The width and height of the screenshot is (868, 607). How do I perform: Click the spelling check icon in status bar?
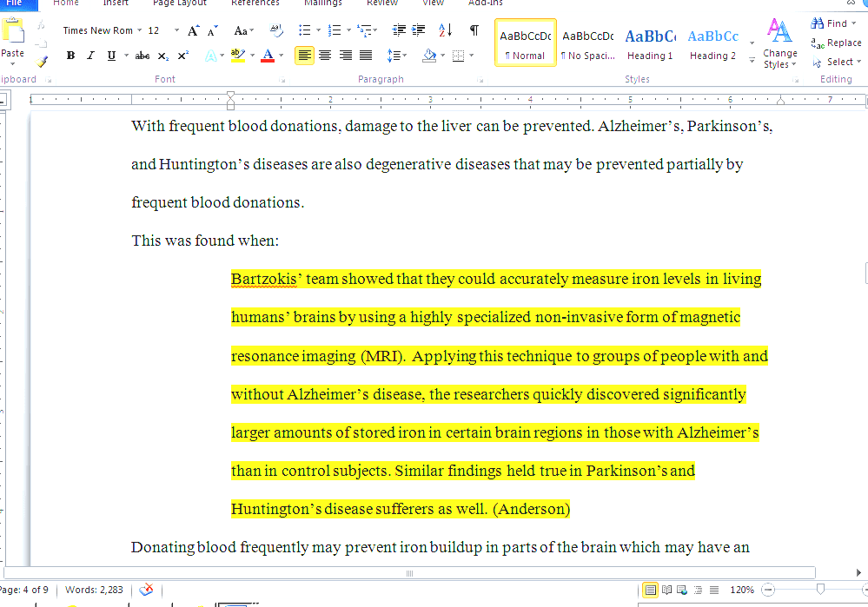pos(146,590)
